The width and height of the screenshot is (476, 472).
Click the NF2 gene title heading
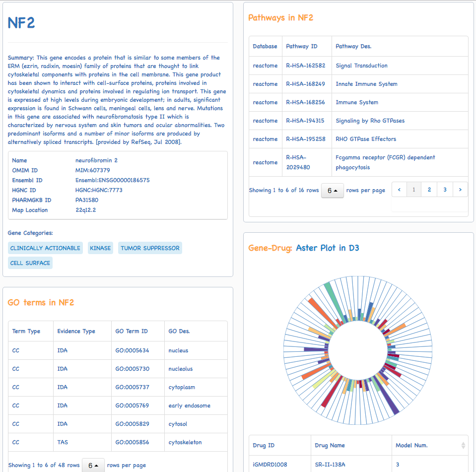21,23
